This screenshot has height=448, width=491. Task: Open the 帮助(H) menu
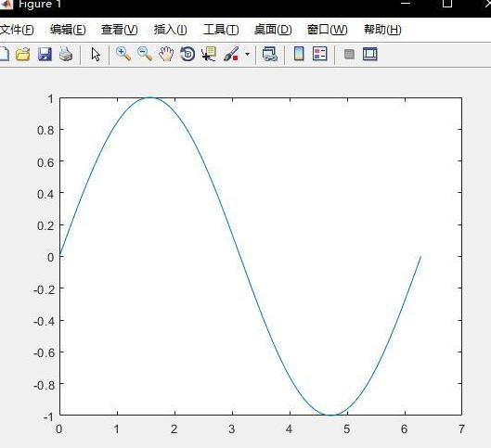pyautogui.click(x=382, y=30)
